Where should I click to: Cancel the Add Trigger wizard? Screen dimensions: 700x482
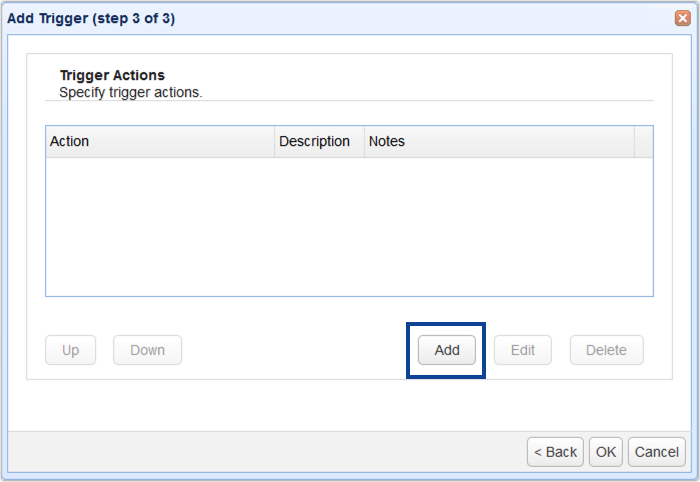point(657,452)
